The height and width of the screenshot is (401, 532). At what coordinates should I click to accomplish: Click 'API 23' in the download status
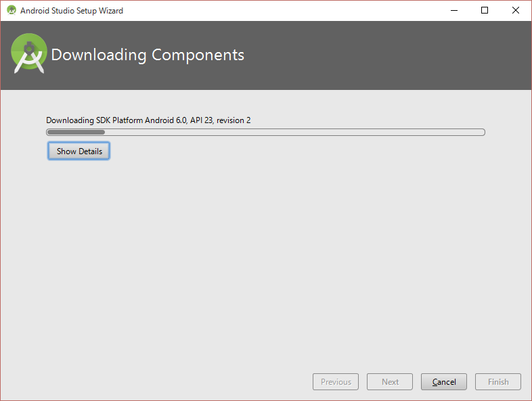202,120
